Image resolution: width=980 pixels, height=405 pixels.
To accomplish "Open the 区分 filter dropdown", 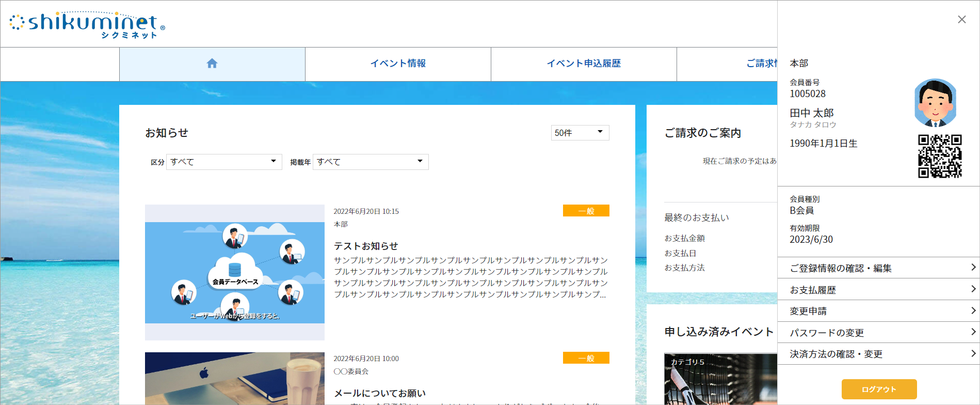I will (224, 162).
